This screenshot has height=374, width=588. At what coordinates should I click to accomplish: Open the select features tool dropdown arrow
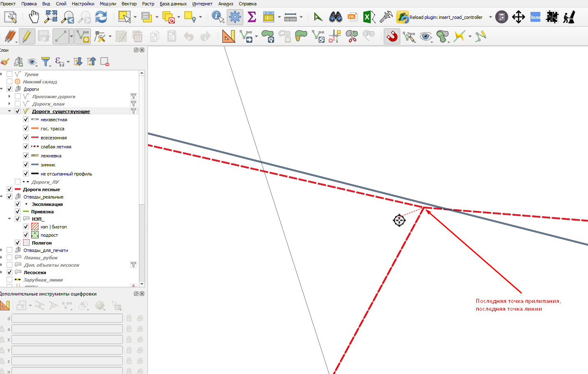point(135,17)
